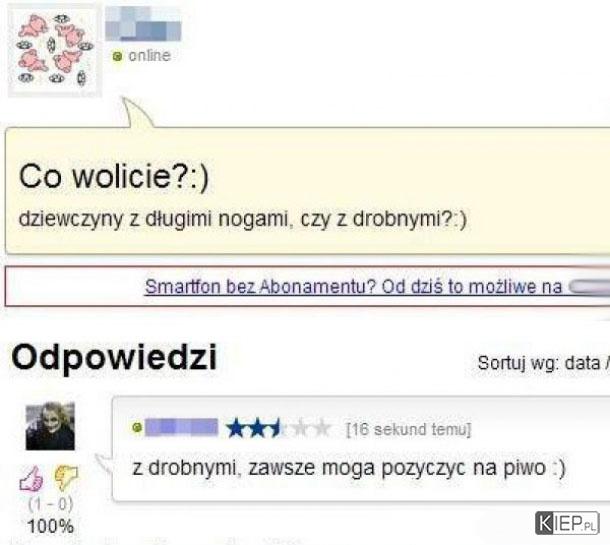
Task: Click the question title 'Co wolicie?:)'
Action: click(114, 177)
